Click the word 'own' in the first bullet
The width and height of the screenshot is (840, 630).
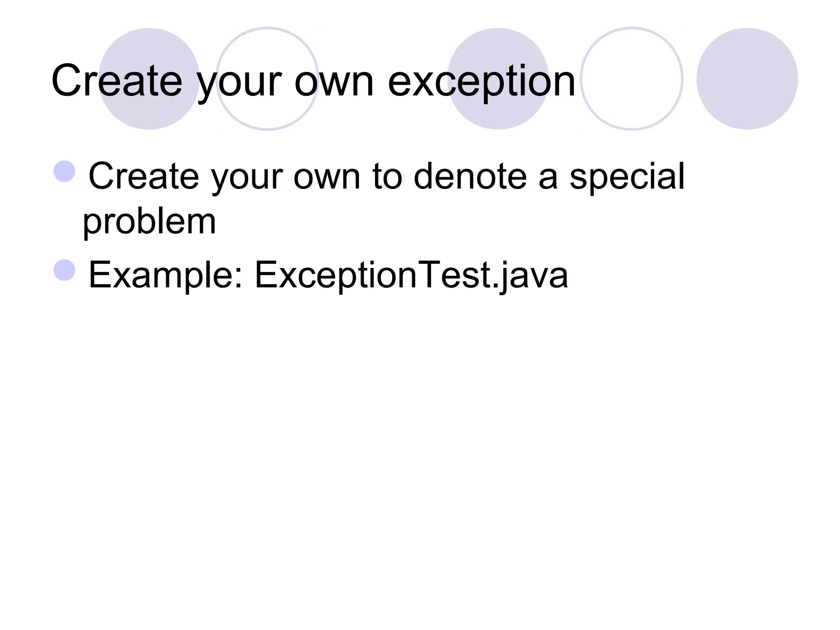[327, 179]
